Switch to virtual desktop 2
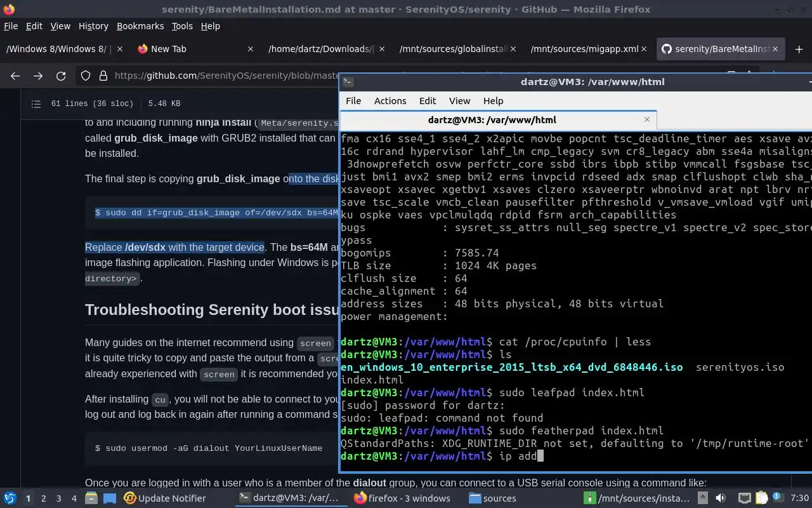 44,498
